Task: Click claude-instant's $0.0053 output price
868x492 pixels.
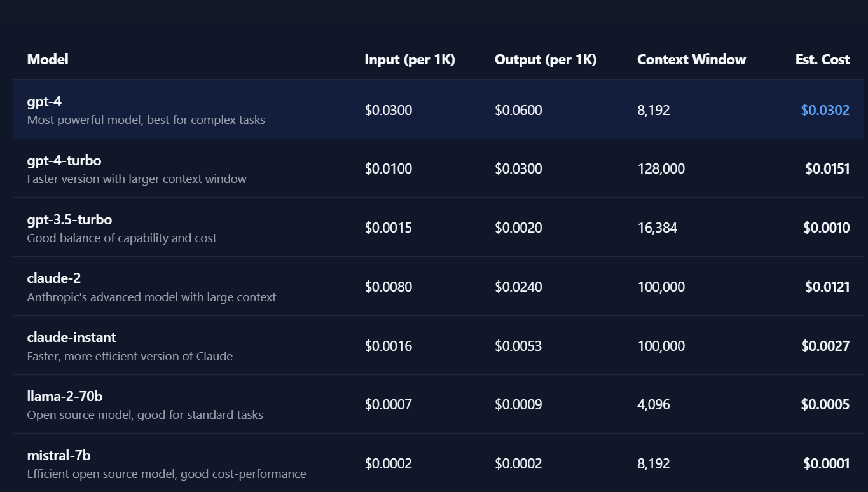Action: pyautogui.click(x=518, y=346)
